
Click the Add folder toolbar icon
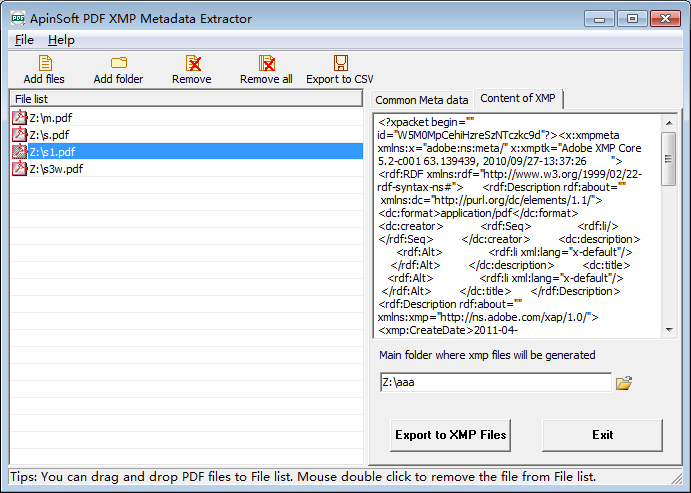point(119,63)
